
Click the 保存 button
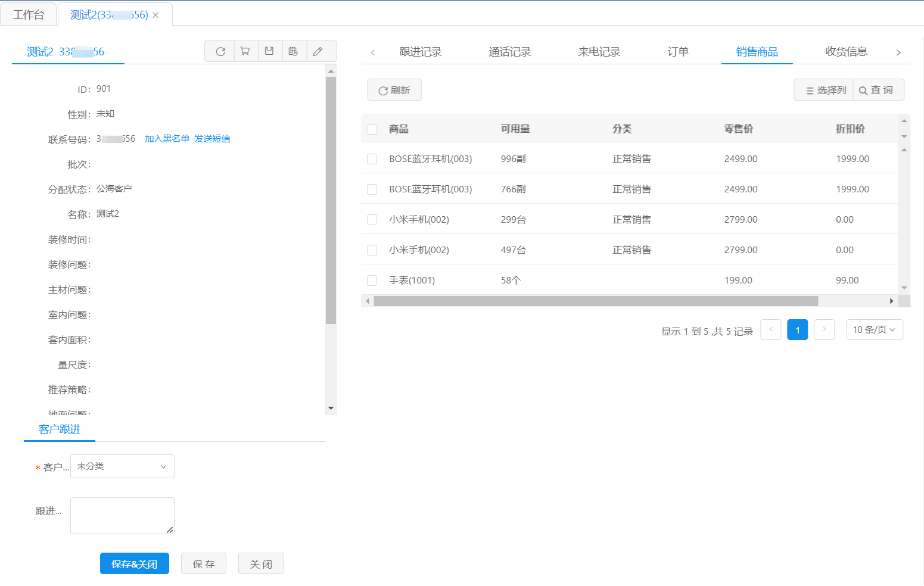204,564
